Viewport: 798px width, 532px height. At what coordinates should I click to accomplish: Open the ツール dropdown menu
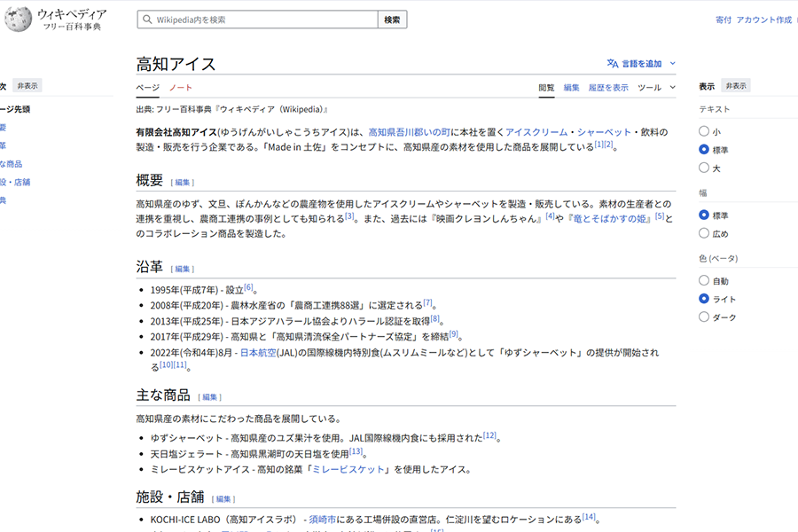[x=652, y=88]
